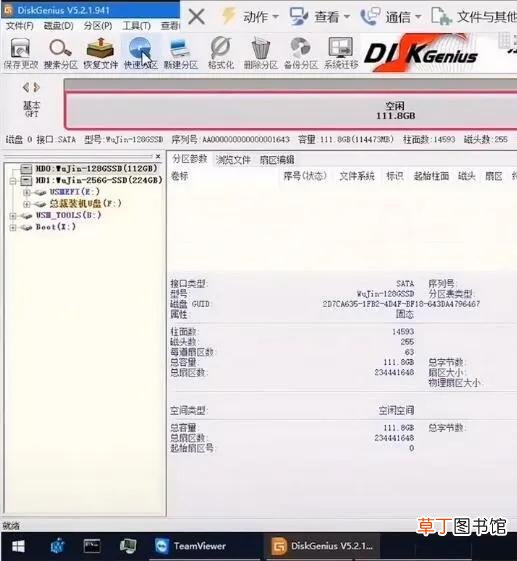Open the 分区(P) menu

click(98, 26)
